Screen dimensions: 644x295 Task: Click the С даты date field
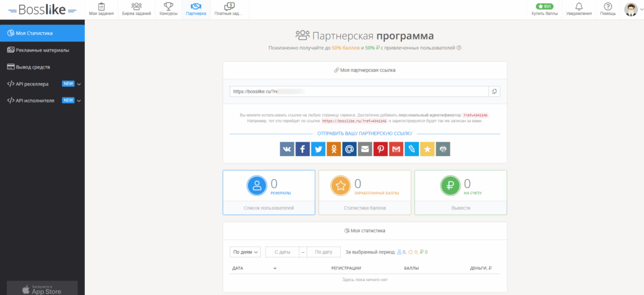(282, 252)
